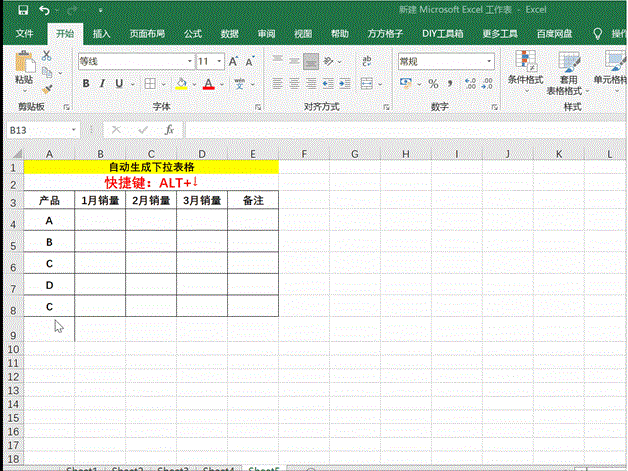Expand the number format dropdown (常规)
Screen dimensions: 628x471
pyautogui.click(x=489, y=61)
